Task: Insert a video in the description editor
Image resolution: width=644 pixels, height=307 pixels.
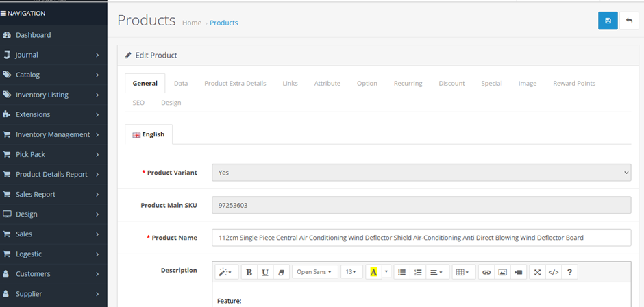Action: [519, 272]
